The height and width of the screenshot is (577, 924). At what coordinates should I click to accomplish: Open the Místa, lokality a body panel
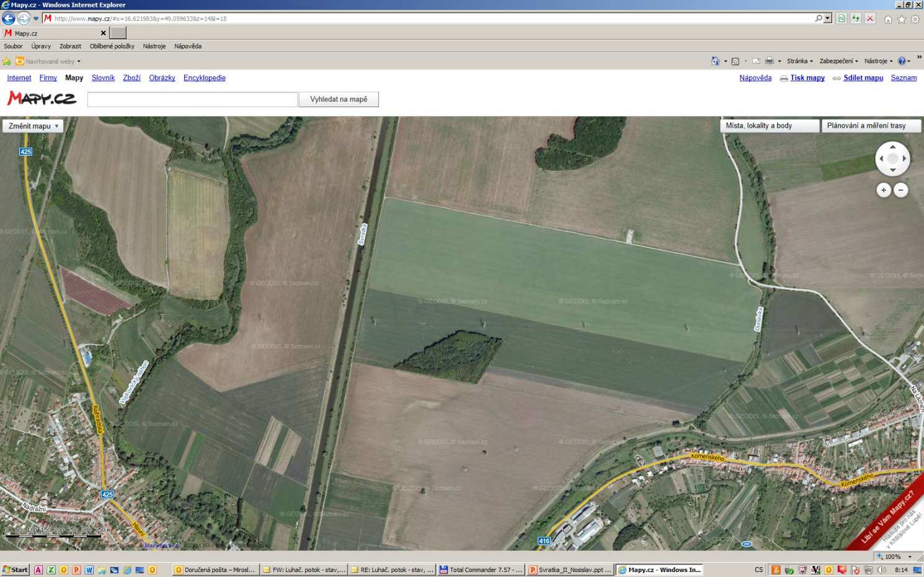click(x=770, y=126)
